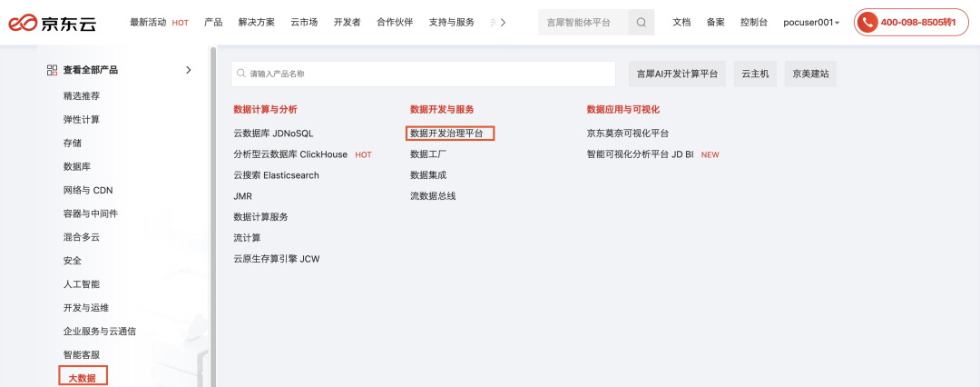Image resolution: width=980 pixels, height=387 pixels.
Task: Click 数据应用与可视化 heading
Action: [x=623, y=110]
